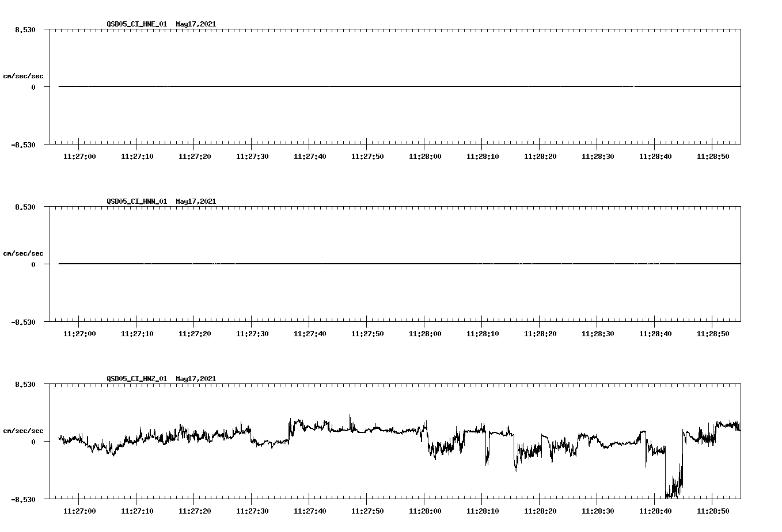Select the May17,2021 date label on top plot
782x532 pixels.
195,24
